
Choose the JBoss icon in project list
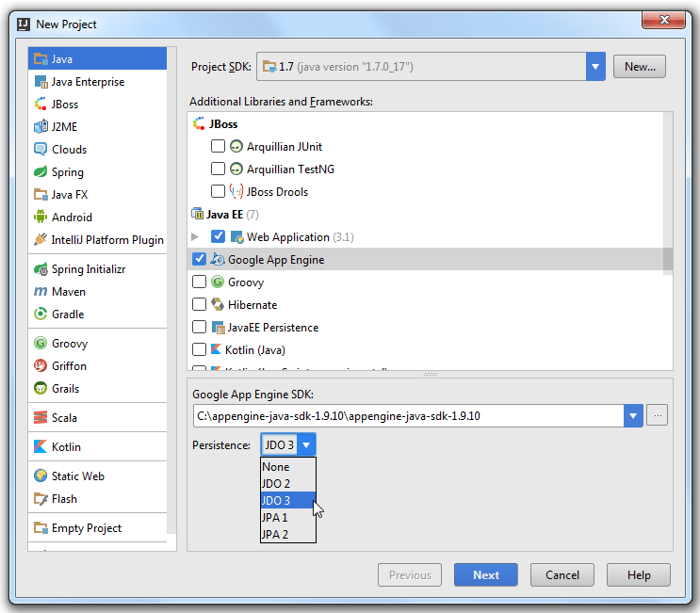41,104
